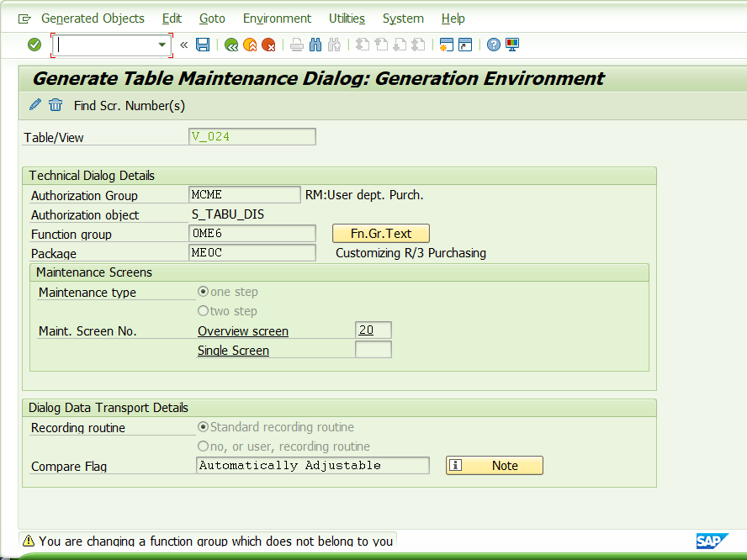
Task: Click the Next Page icon
Action: (400, 45)
